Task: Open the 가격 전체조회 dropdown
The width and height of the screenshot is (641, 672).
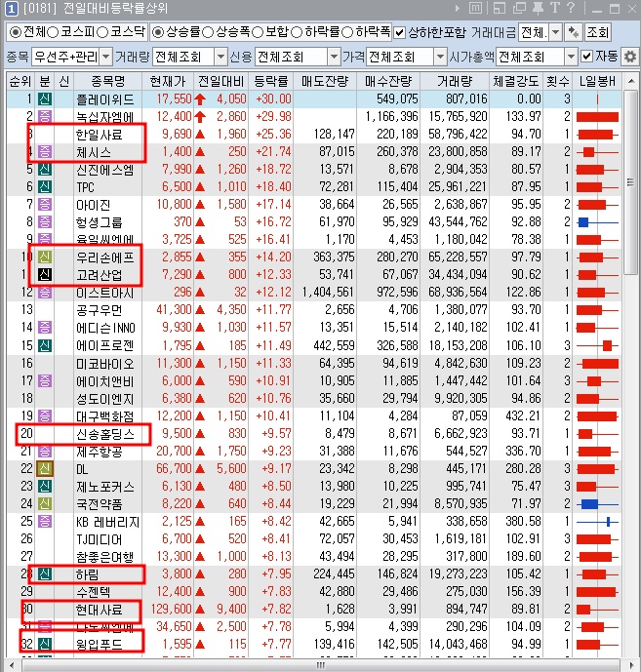Action: pyautogui.click(x=440, y=57)
